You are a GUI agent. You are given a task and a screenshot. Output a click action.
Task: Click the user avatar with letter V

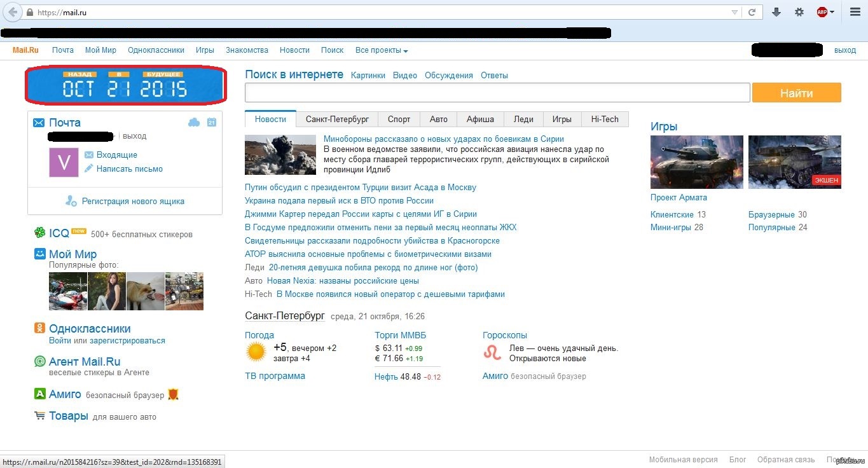64,162
